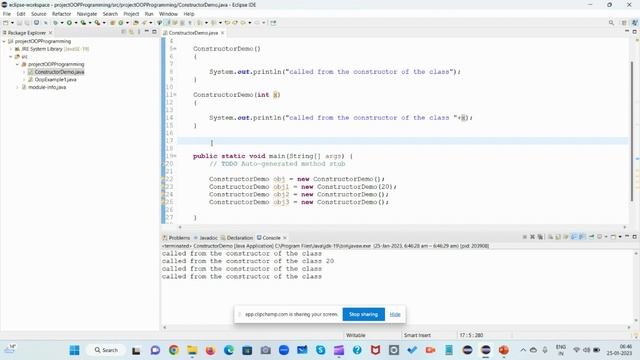Expand the OopExample1.java tree node
This screenshot has width=640, height=360.
pos(24,80)
